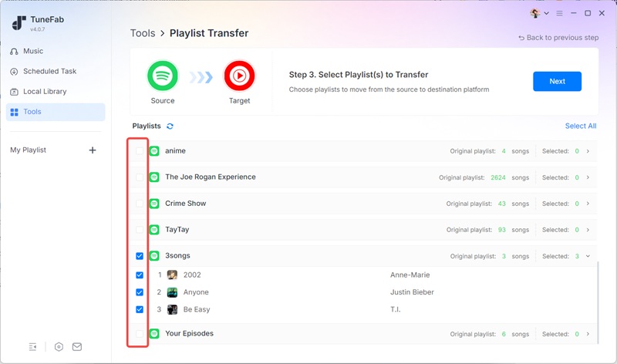Click the Next button
This screenshot has height=364, width=617.
click(x=557, y=82)
